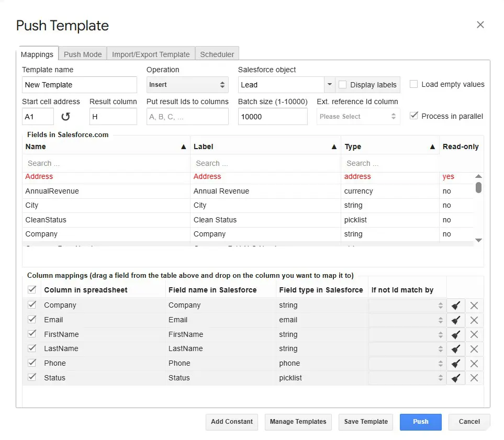Toggle the Display labels checkbox
504x440 pixels.
pyautogui.click(x=343, y=85)
